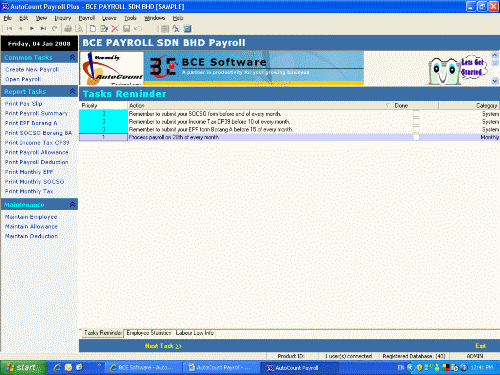Tick Done checkbox for Income Tax CP39 reminder

point(416,122)
